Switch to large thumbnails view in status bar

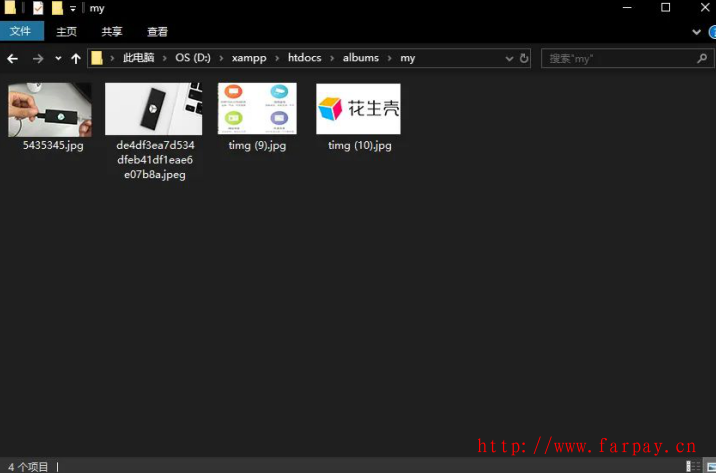point(707,466)
